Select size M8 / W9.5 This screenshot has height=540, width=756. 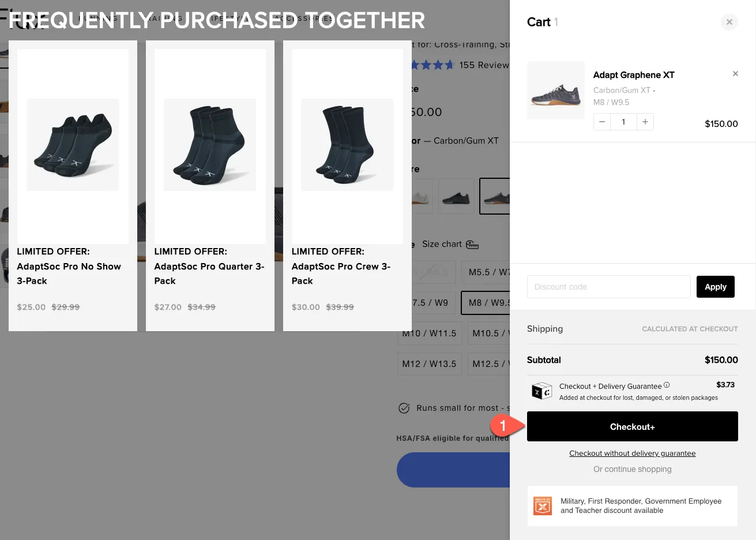click(x=484, y=303)
